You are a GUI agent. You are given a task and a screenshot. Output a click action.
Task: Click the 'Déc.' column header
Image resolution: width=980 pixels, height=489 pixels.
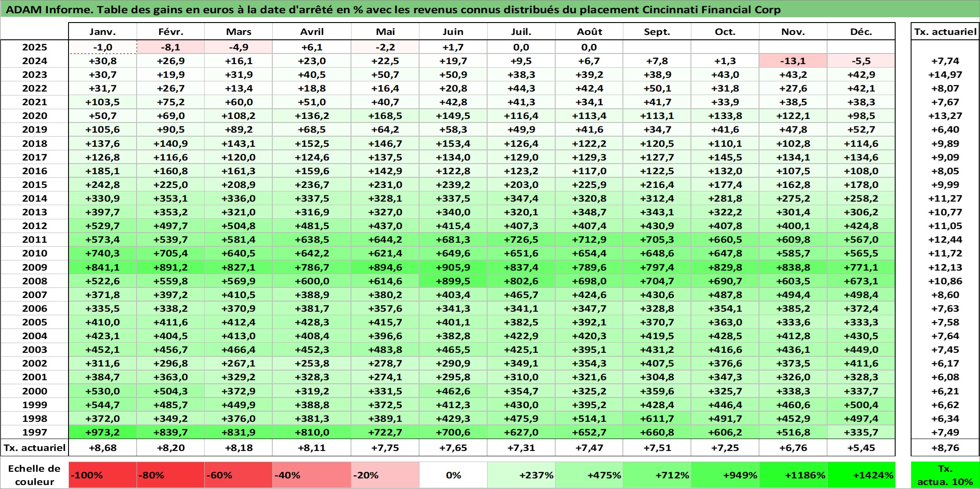pyautogui.click(x=861, y=31)
